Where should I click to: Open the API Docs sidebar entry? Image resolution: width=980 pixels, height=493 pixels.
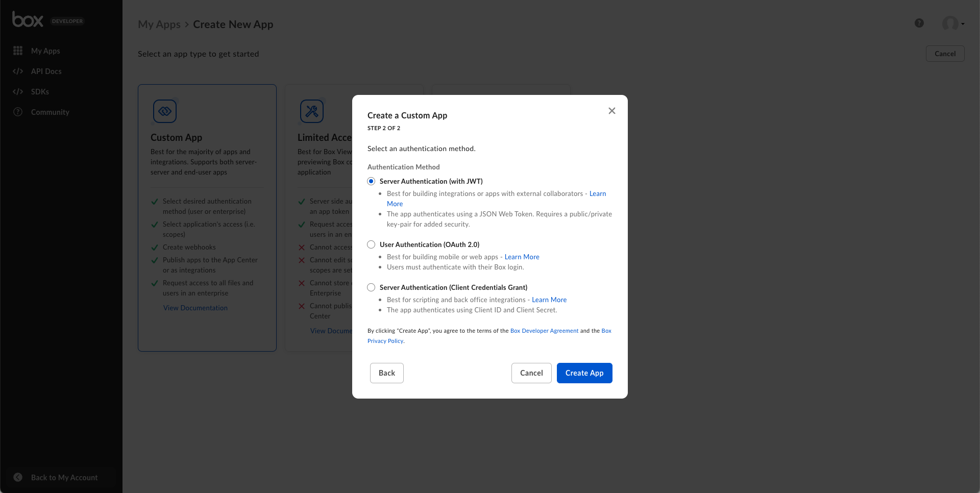(x=45, y=71)
